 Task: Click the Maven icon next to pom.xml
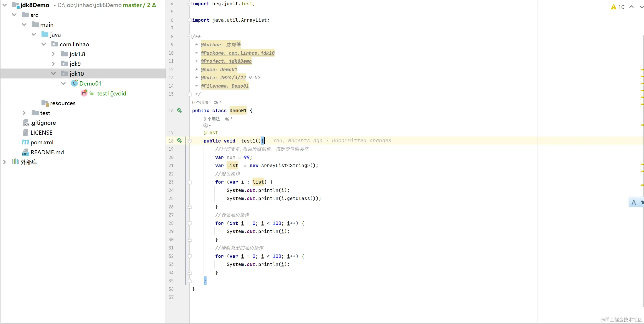point(25,142)
